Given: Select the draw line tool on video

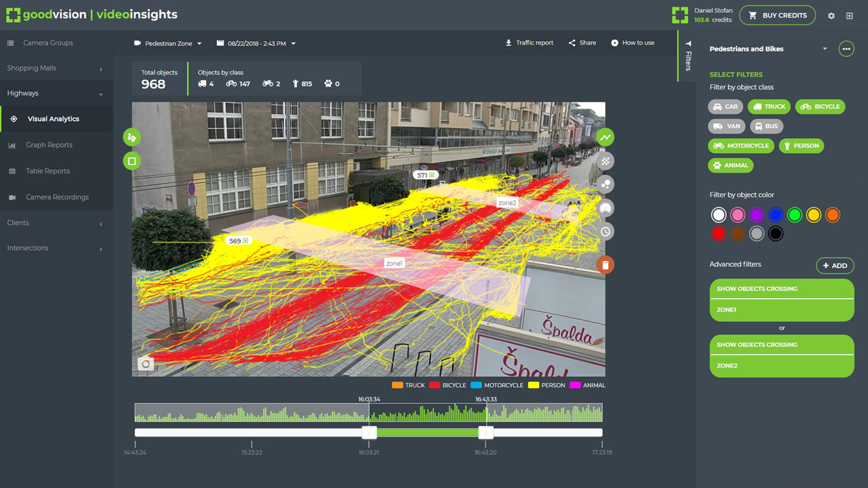Looking at the screenshot, I should 132,138.
